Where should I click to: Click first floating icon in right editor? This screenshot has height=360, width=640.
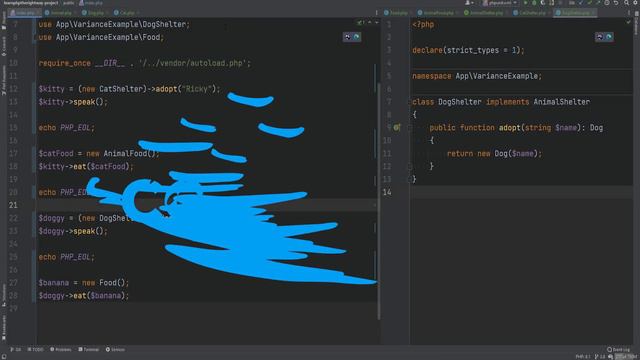pyautogui.click(x=600, y=37)
